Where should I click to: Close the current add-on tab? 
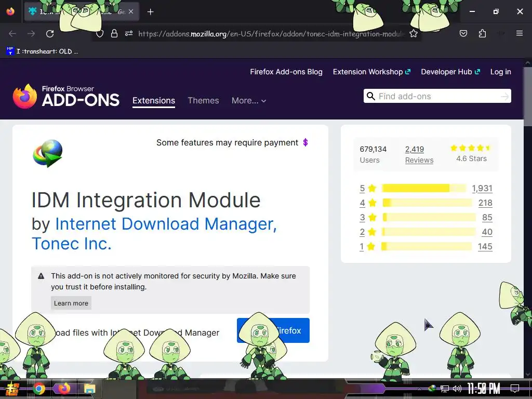point(131,11)
